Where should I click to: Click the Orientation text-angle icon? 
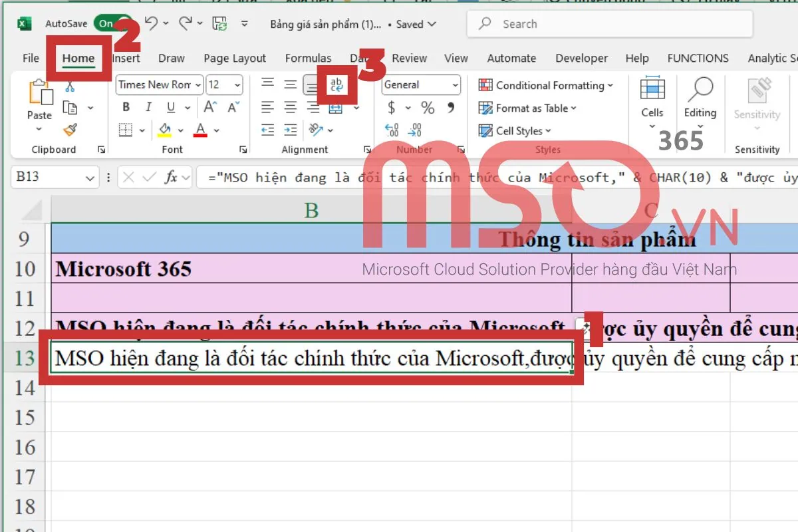click(x=316, y=130)
